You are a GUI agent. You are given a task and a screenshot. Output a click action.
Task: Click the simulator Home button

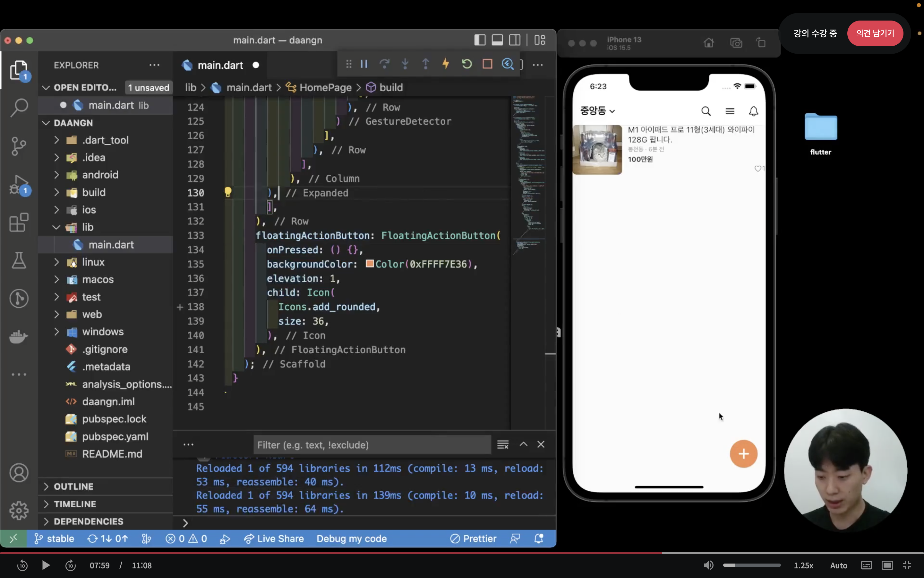click(x=709, y=43)
